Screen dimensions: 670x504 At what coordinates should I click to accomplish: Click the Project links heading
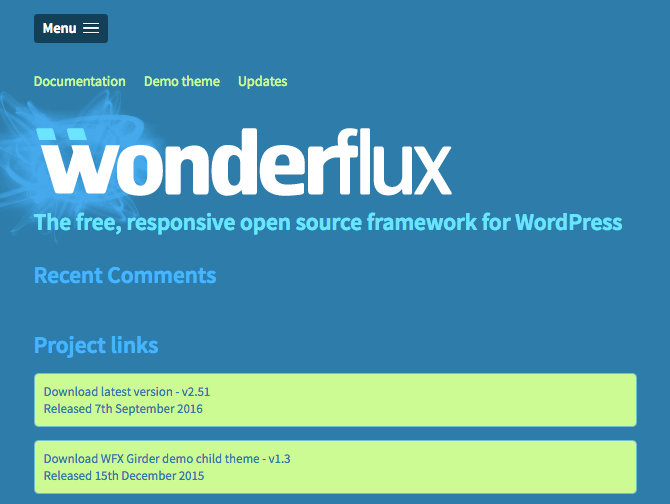point(96,345)
